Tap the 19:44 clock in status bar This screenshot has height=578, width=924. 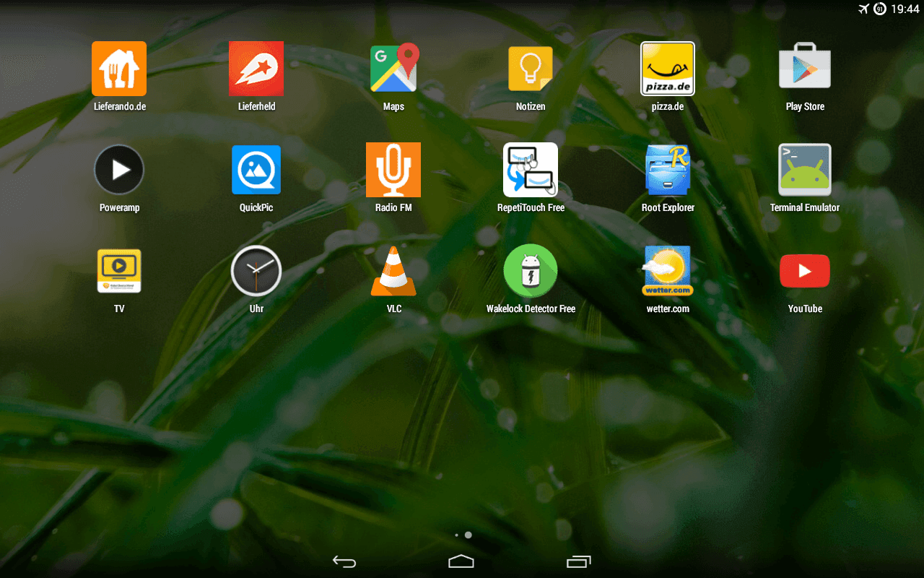point(905,9)
